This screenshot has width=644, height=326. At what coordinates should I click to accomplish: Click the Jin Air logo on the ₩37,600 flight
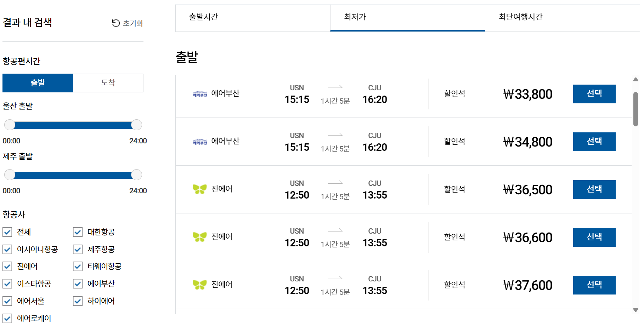coord(200,284)
